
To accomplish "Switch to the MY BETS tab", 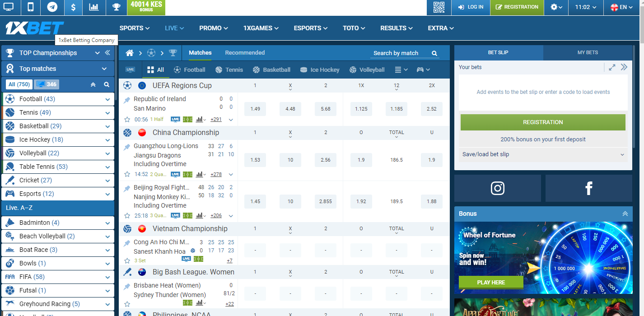I will [x=588, y=53].
